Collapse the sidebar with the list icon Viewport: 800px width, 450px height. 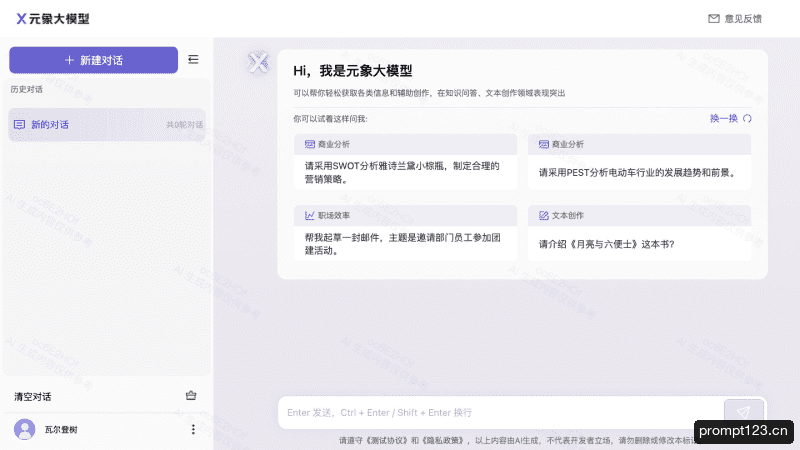point(193,60)
